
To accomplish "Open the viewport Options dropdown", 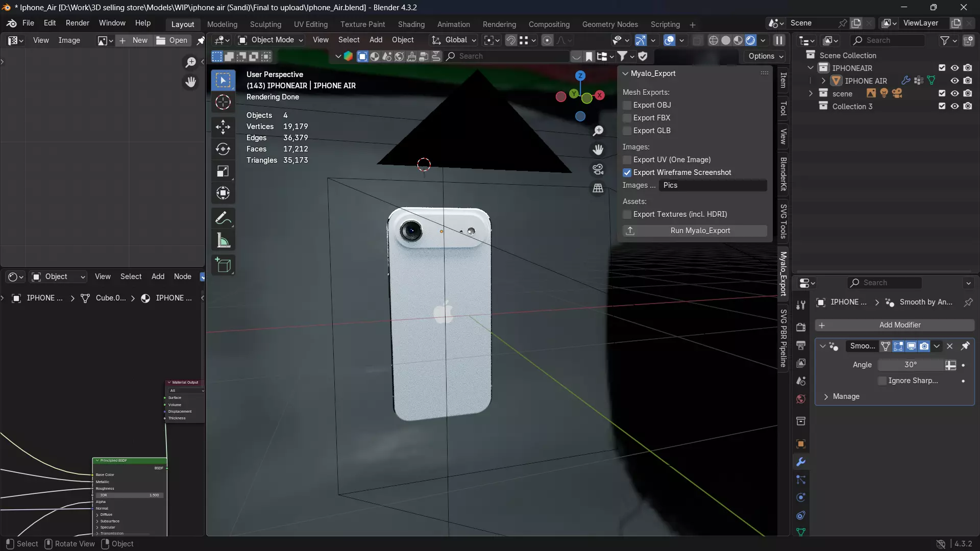I will (766, 56).
